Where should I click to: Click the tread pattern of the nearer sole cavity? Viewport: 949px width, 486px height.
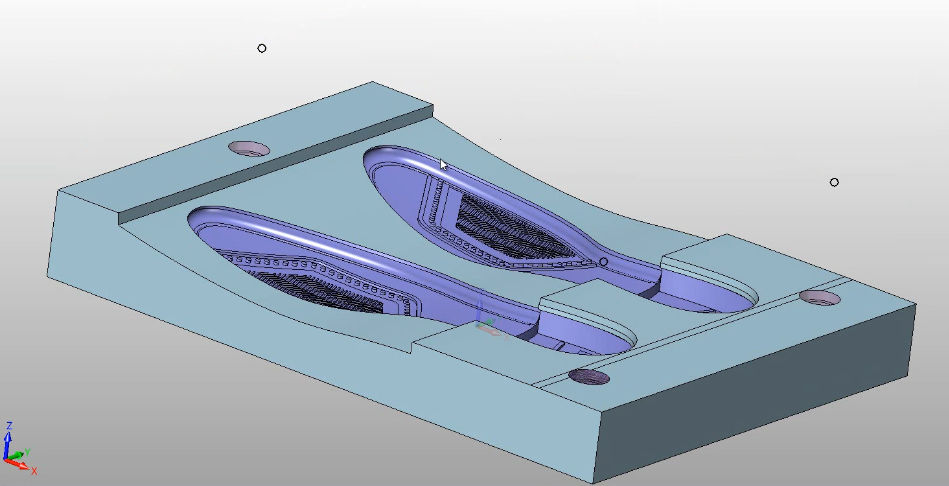pos(330,292)
